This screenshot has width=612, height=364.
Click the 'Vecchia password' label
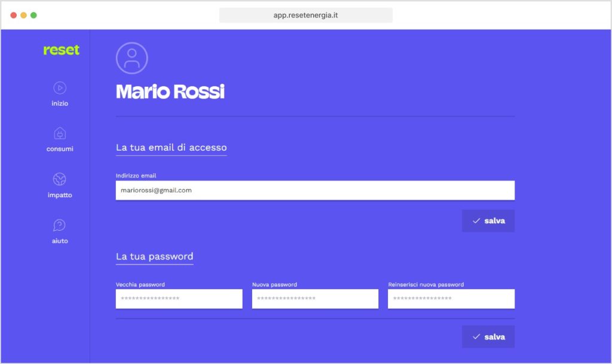[140, 285]
